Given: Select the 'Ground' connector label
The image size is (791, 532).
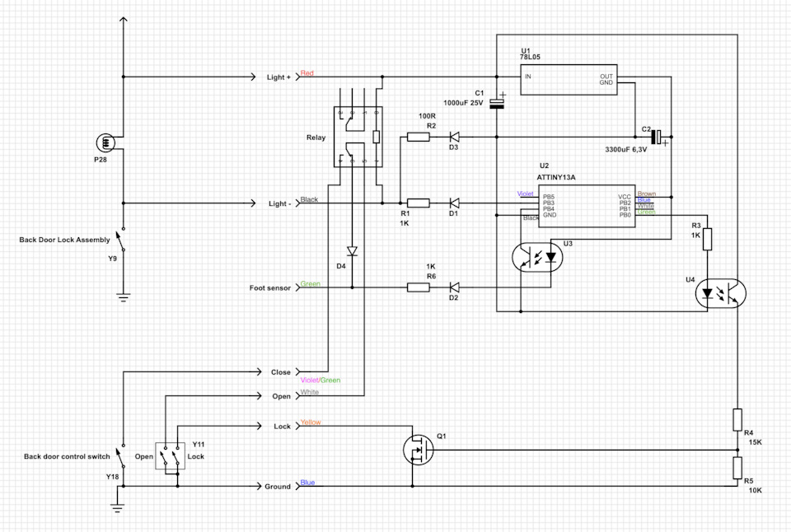Looking at the screenshot, I should [x=278, y=487].
